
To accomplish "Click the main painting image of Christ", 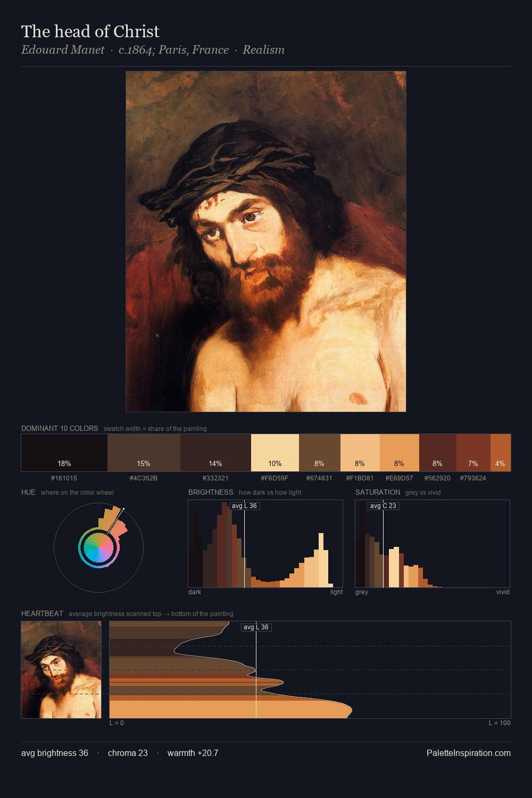I will (x=266, y=242).
